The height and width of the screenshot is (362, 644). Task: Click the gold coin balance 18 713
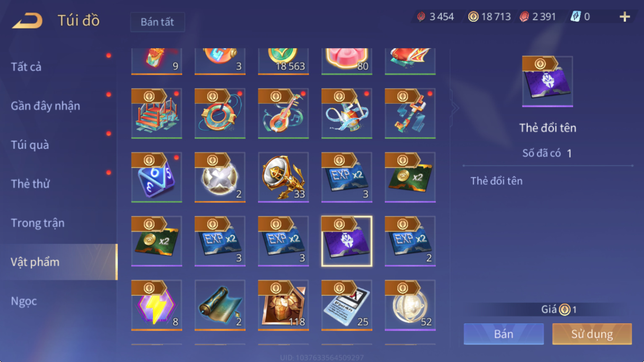(490, 17)
